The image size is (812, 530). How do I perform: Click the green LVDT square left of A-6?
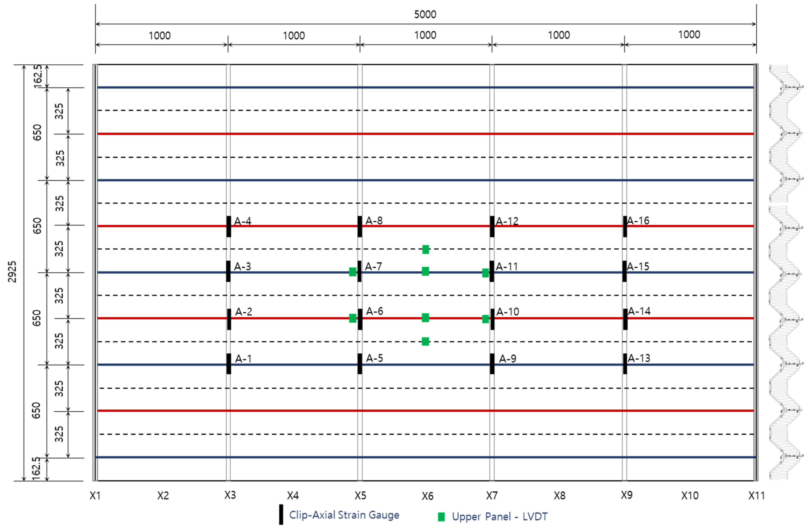pyautogui.click(x=353, y=318)
